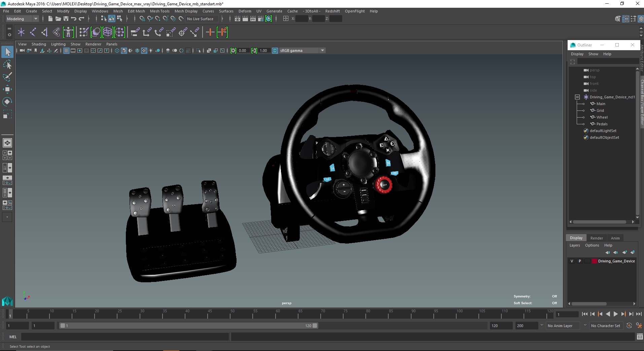Click Driving_Game_Device layer red color swatch
The width and height of the screenshot is (644, 351).
point(595,261)
